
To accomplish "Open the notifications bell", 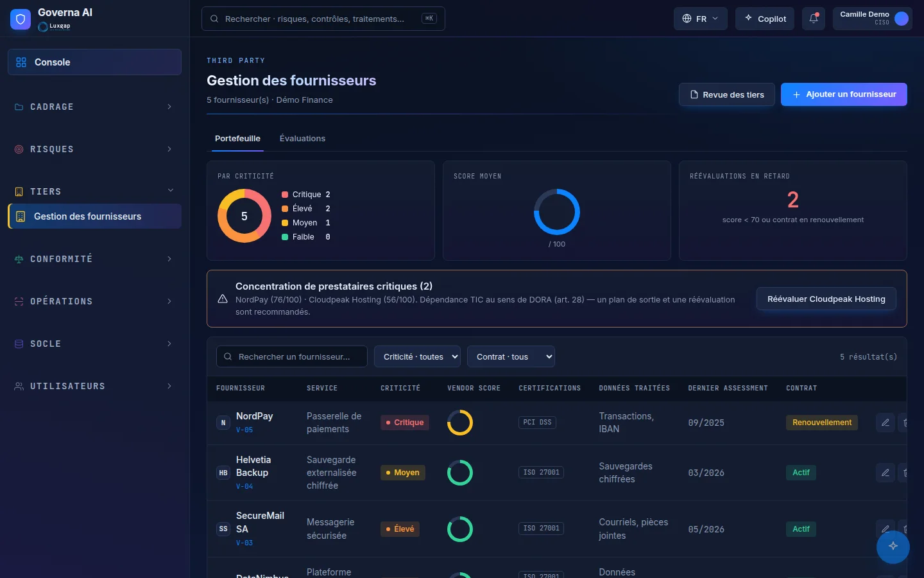I will pyautogui.click(x=814, y=19).
